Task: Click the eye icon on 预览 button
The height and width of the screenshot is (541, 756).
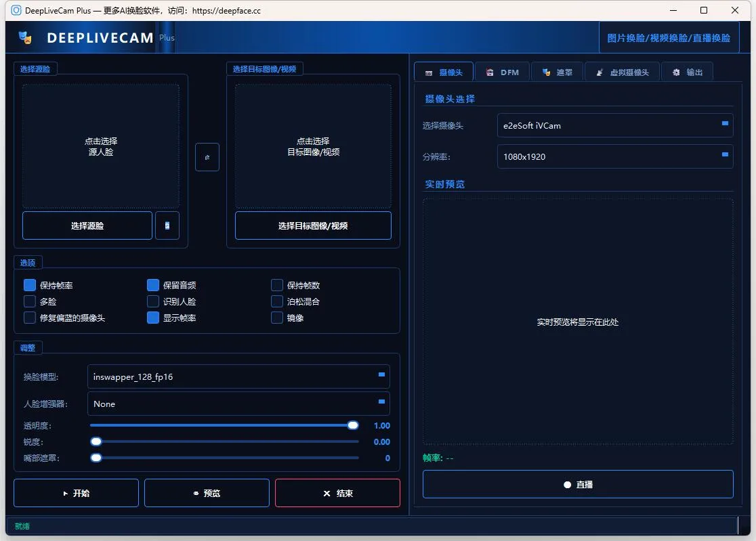Action: (x=196, y=494)
